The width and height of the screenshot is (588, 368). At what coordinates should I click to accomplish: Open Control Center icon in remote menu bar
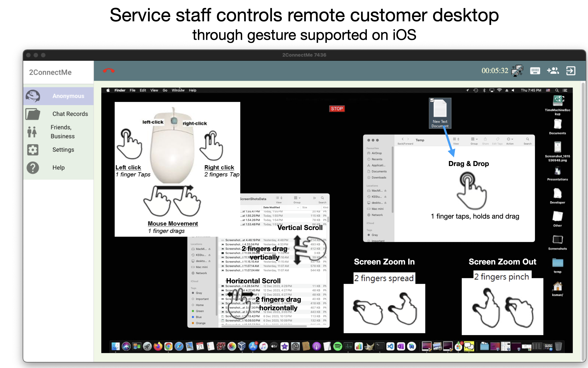(x=565, y=90)
